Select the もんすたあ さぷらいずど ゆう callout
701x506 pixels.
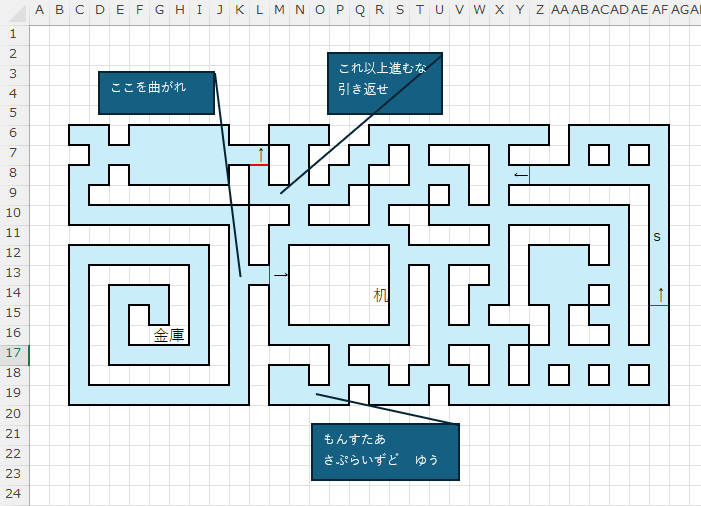pyautogui.click(x=385, y=451)
